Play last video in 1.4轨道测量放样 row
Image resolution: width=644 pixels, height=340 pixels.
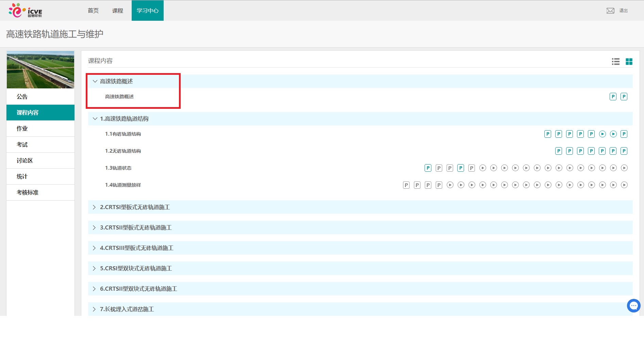point(624,185)
